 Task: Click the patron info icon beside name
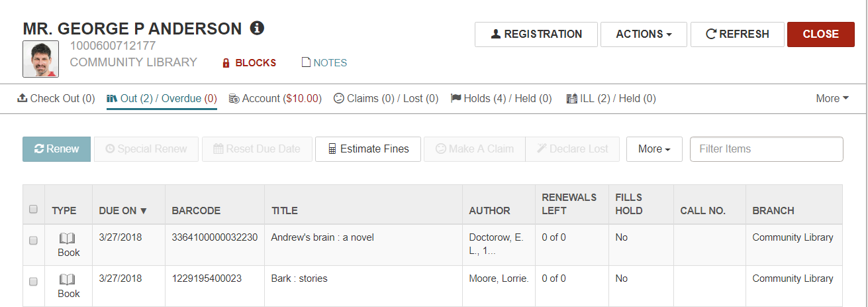tap(257, 29)
